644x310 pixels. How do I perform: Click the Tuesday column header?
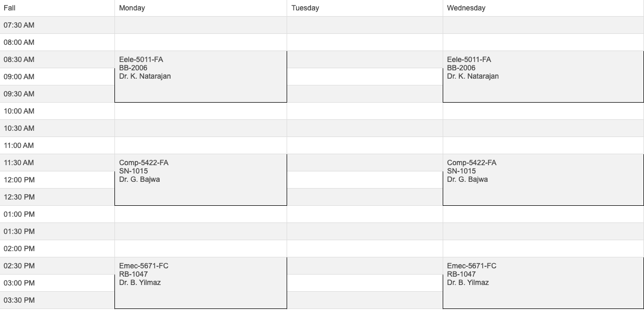(x=365, y=8)
